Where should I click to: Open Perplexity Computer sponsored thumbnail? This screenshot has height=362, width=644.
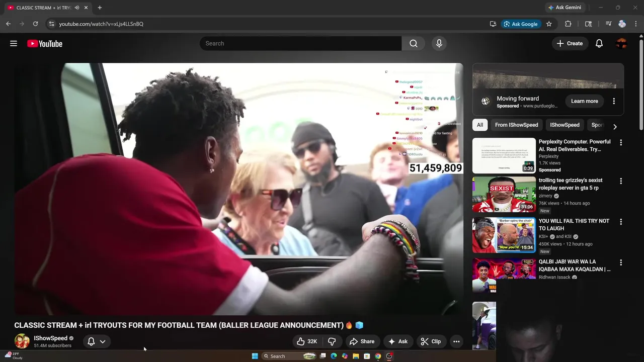pos(504,156)
